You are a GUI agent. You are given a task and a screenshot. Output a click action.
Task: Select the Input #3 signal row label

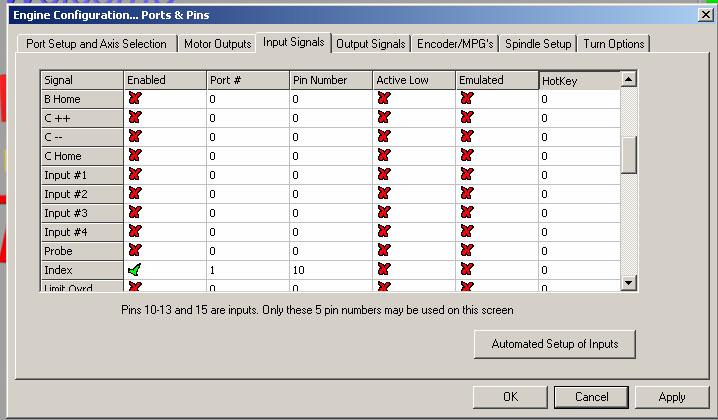[82, 213]
